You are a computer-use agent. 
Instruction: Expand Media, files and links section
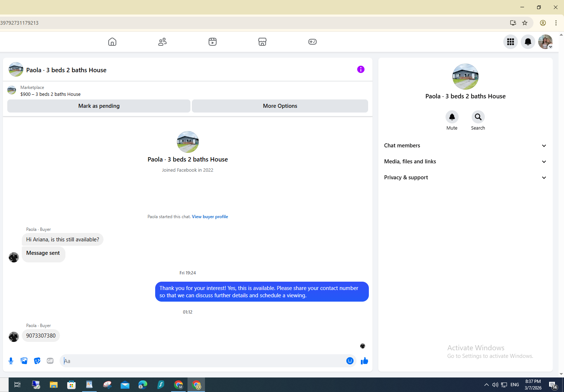[x=466, y=162]
